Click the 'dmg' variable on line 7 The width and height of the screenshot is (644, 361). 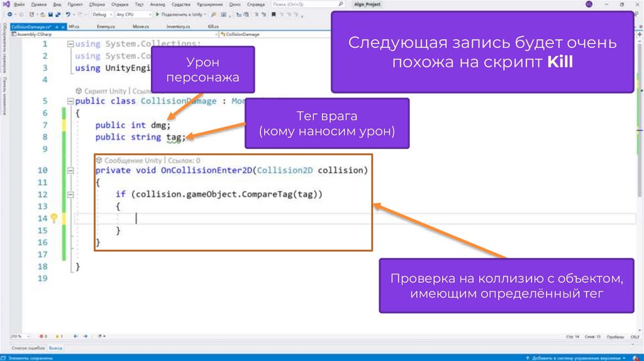pos(158,125)
